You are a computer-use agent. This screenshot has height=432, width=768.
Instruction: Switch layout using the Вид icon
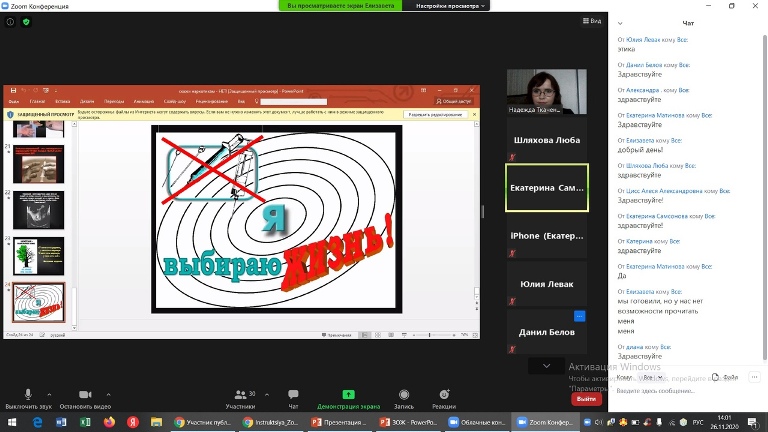(x=590, y=21)
